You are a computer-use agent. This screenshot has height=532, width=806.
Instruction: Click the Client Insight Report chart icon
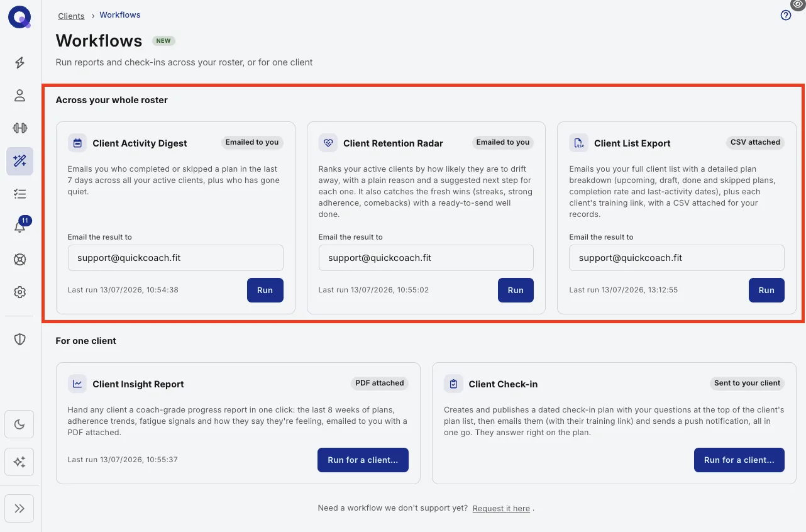(77, 384)
